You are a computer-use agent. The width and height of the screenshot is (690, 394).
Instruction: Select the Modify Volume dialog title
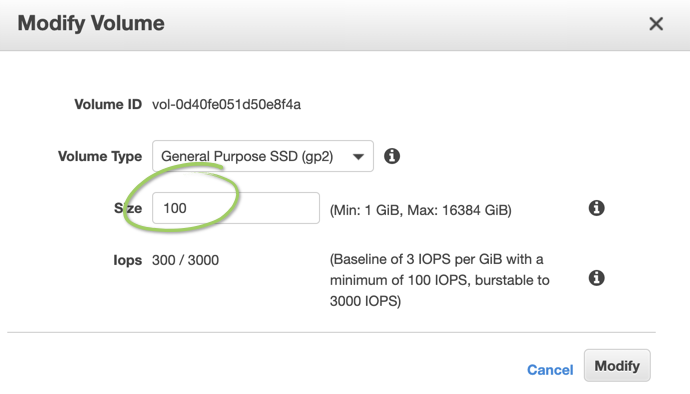91,23
